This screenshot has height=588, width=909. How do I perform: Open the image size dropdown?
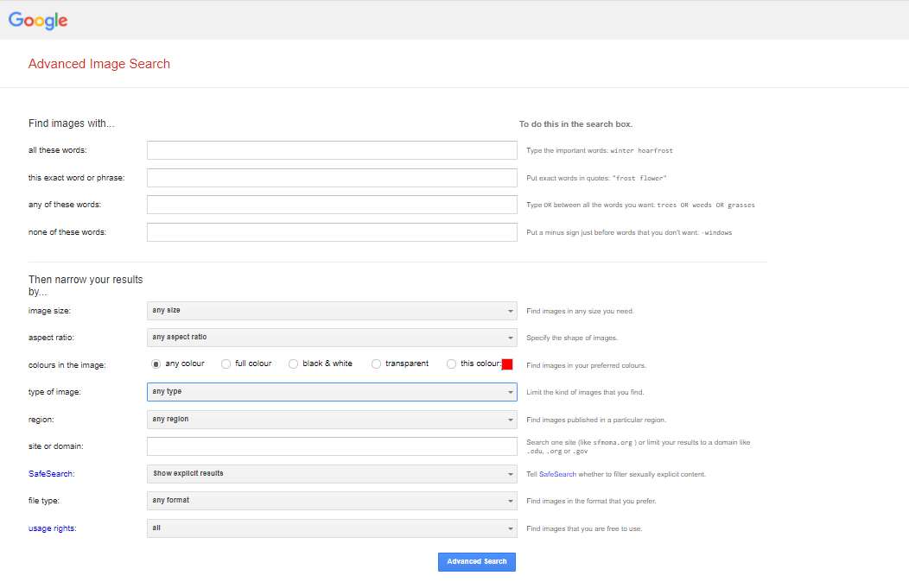click(x=332, y=311)
